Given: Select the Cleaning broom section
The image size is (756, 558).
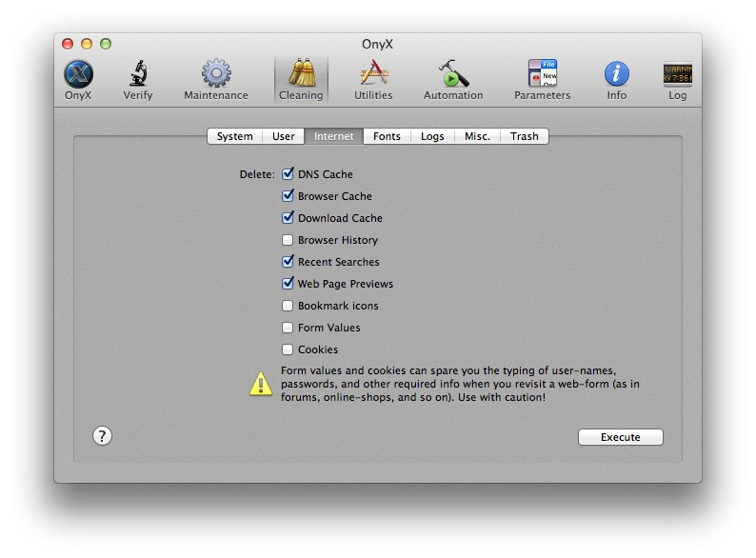Looking at the screenshot, I should (301, 80).
